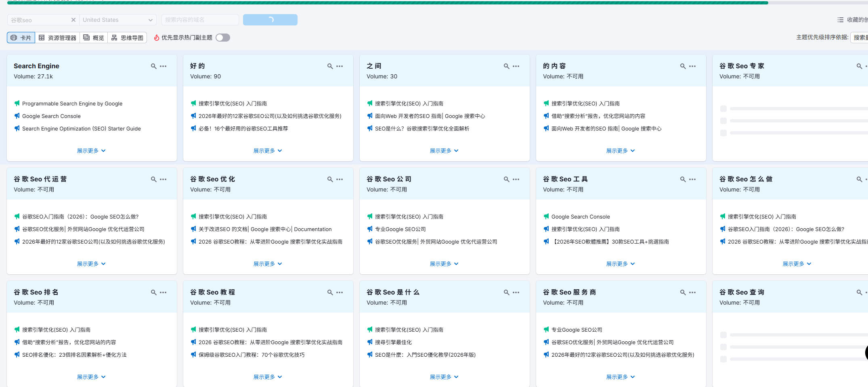Click the loading search submit button

[270, 20]
